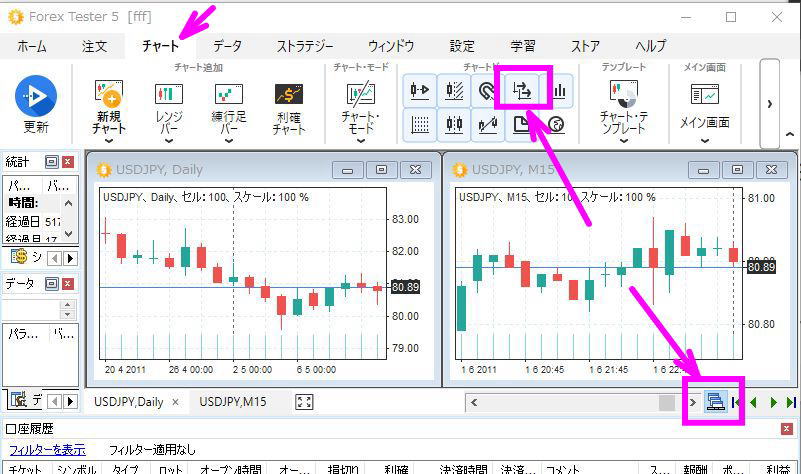Toggle the grid display icon in ribbon
Viewport: 801px width, 474px height.
420,125
